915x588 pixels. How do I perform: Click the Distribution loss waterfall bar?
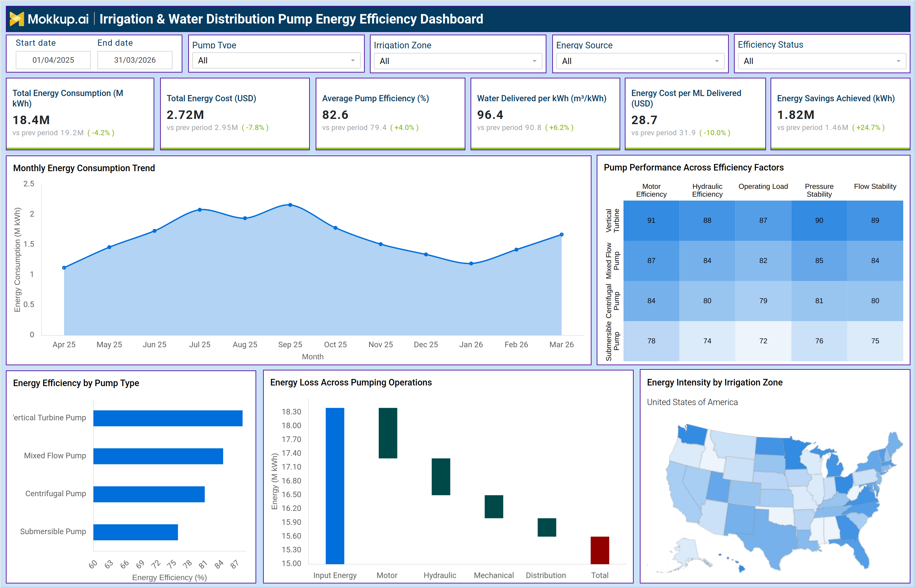547,527
